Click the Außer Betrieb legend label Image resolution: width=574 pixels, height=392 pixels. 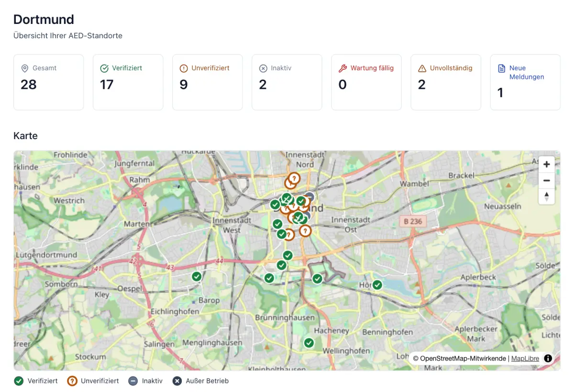tap(207, 381)
